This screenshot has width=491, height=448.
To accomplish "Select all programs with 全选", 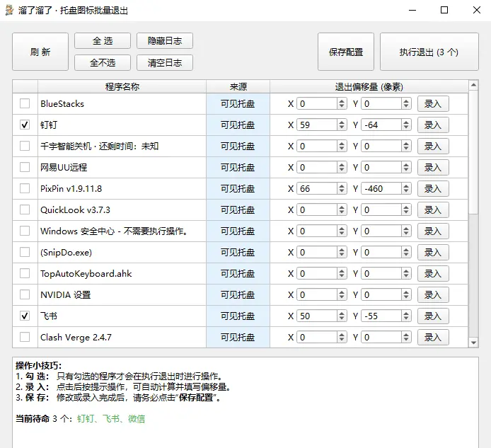I will click(x=103, y=41).
